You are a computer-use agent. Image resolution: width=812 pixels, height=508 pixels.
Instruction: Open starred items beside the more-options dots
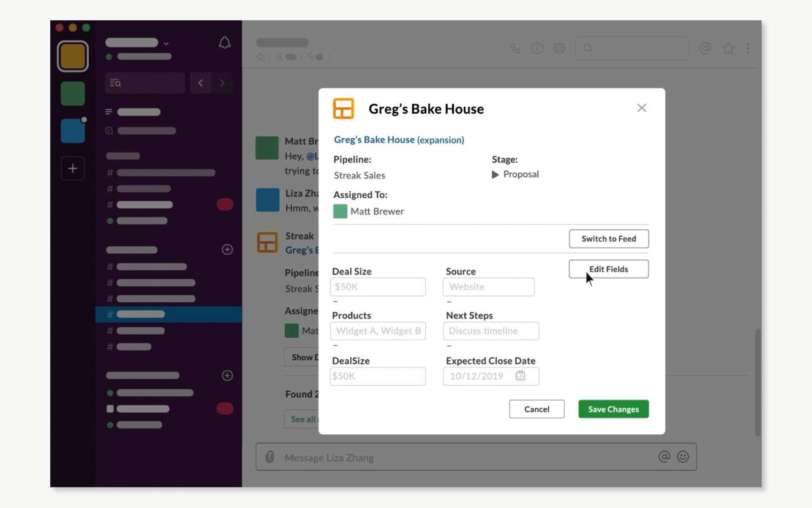pyautogui.click(x=728, y=48)
